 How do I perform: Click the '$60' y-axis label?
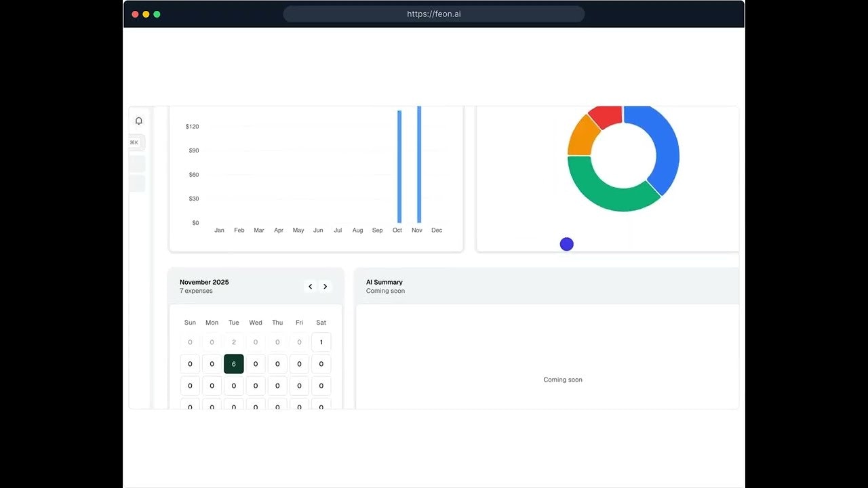coord(194,175)
